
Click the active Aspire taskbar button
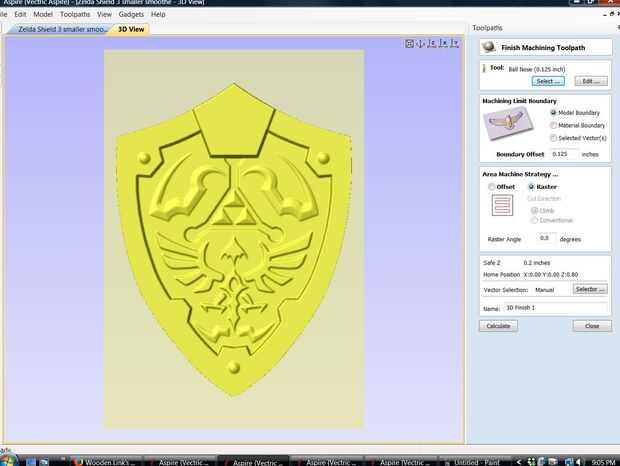point(253,462)
